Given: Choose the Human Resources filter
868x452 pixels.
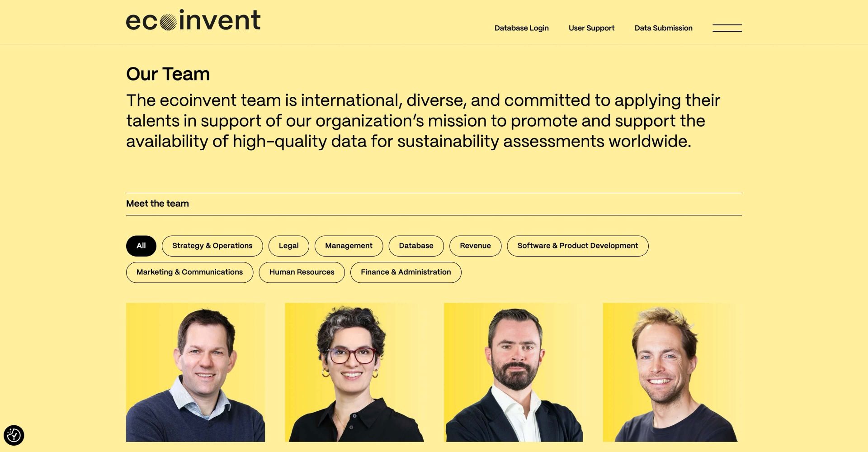Looking at the screenshot, I should pyautogui.click(x=302, y=272).
